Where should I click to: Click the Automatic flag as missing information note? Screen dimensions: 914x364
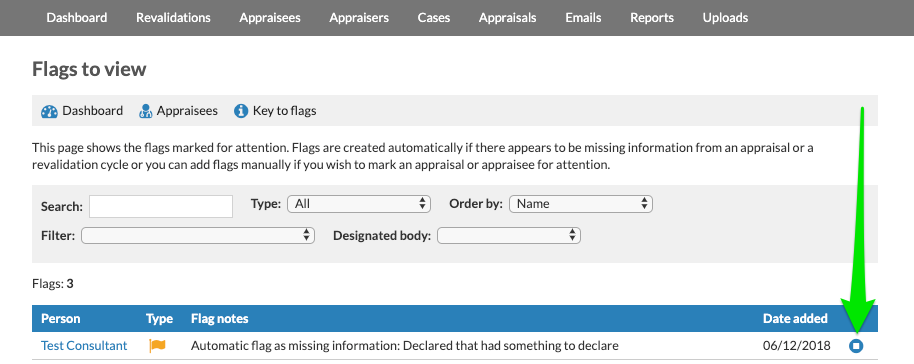[405, 345]
